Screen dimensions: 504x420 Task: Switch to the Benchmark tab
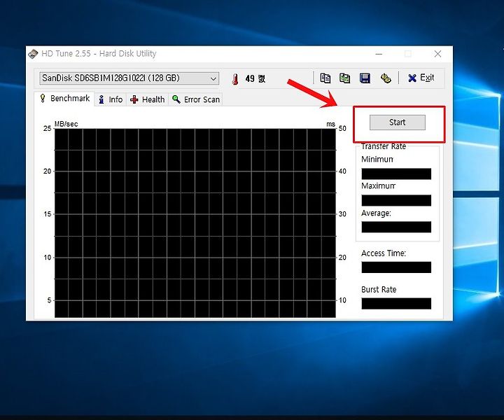pyautogui.click(x=64, y=98)
